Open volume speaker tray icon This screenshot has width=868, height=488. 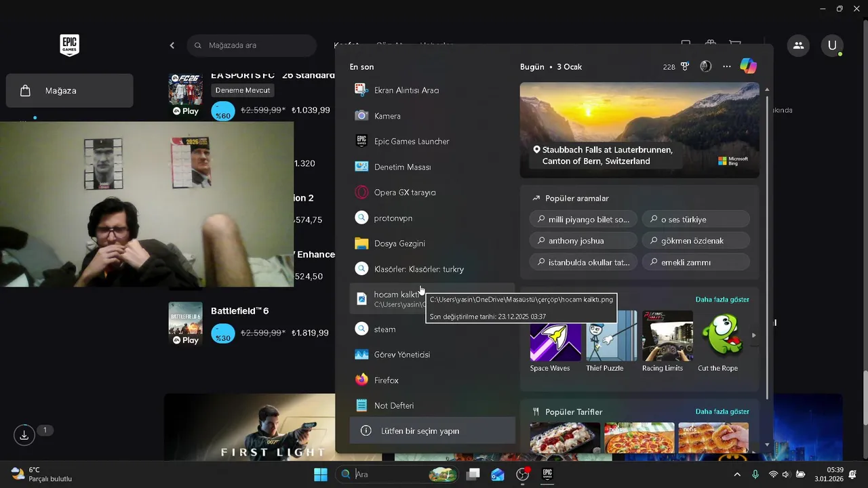pyautogui.click(x=786, y=474)
